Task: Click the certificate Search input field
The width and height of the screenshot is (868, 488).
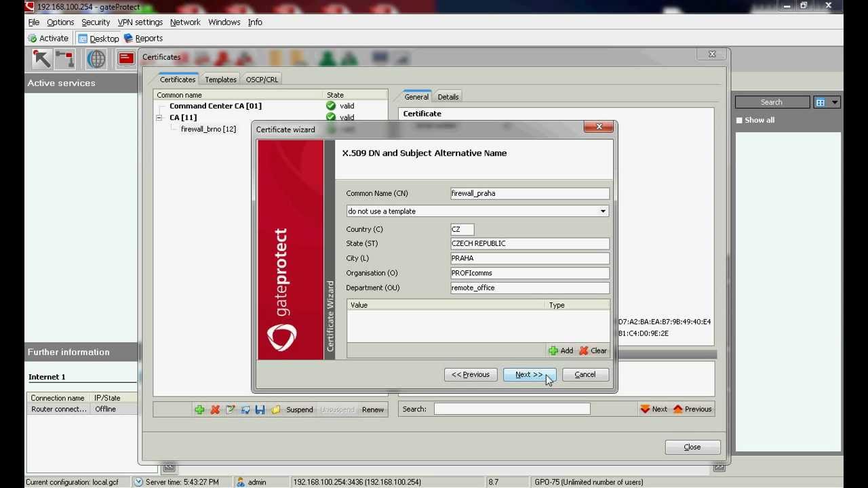Action: (x=512, y=409)
